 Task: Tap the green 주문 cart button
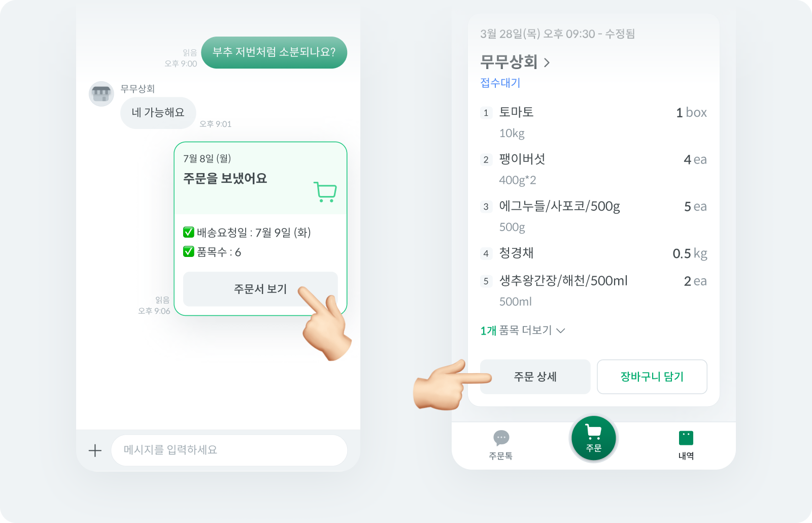(594, 438)
